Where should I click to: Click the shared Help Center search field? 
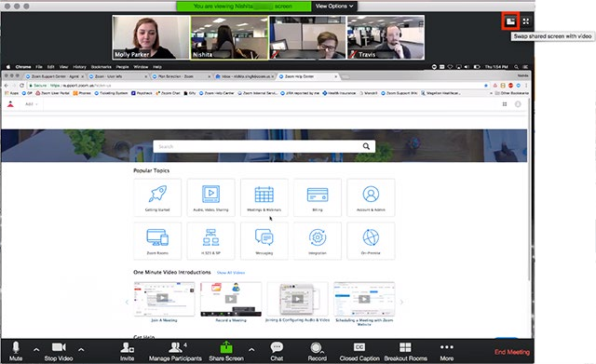264,146
